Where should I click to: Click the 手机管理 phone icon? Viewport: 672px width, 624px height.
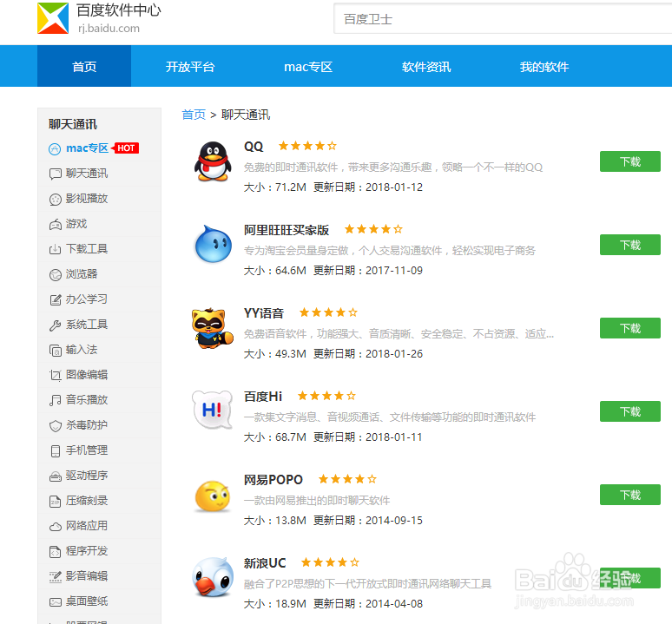pos(56,451)
